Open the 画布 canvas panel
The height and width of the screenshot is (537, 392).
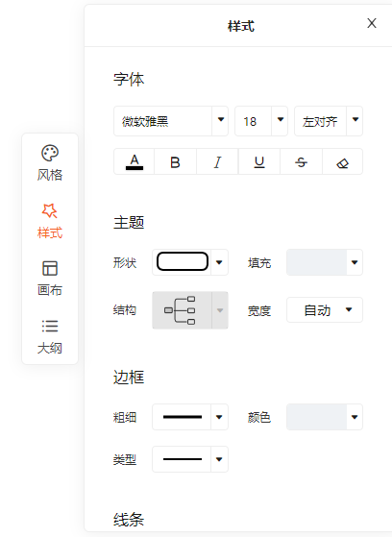tap(50, 278)
